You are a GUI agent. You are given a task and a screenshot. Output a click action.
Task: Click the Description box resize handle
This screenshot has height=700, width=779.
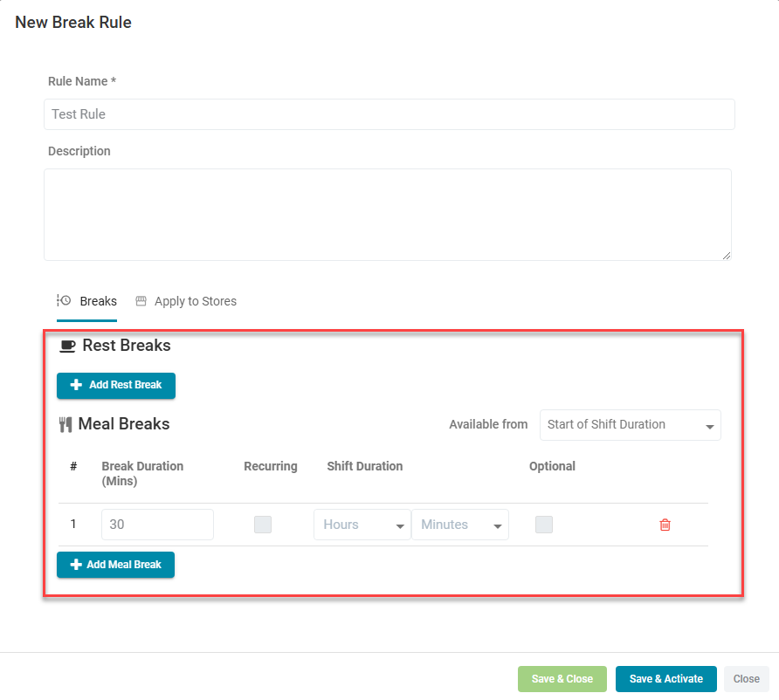[x=726, y=255]
